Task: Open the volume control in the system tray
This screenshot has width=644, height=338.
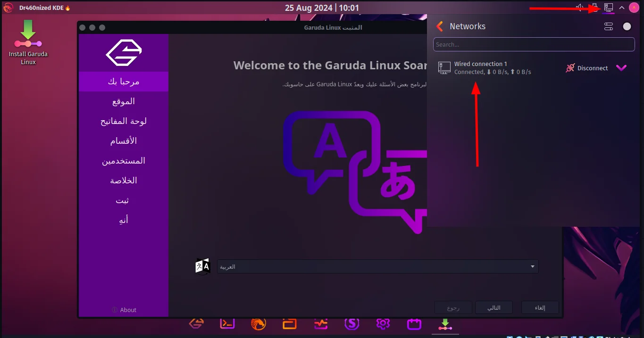Action: coord(580,8)
